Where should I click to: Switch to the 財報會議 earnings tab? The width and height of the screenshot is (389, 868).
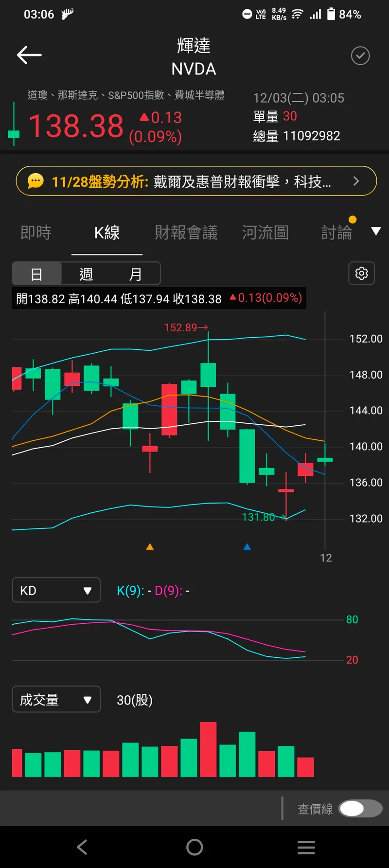click(x=186, y=233)
